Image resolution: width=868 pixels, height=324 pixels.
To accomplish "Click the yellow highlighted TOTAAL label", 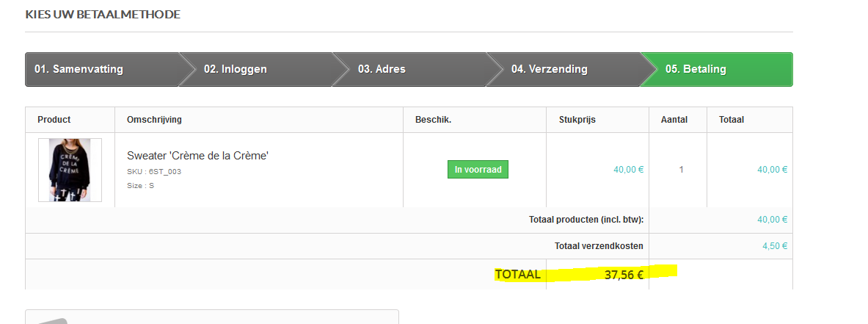I will [518, 275].
